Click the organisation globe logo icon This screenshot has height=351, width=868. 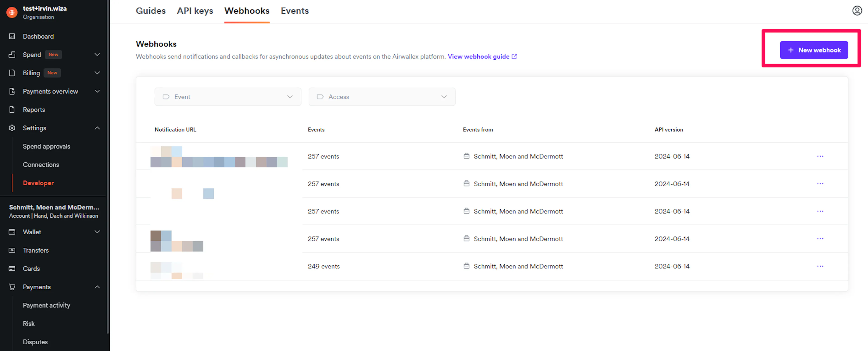point(12,12)
